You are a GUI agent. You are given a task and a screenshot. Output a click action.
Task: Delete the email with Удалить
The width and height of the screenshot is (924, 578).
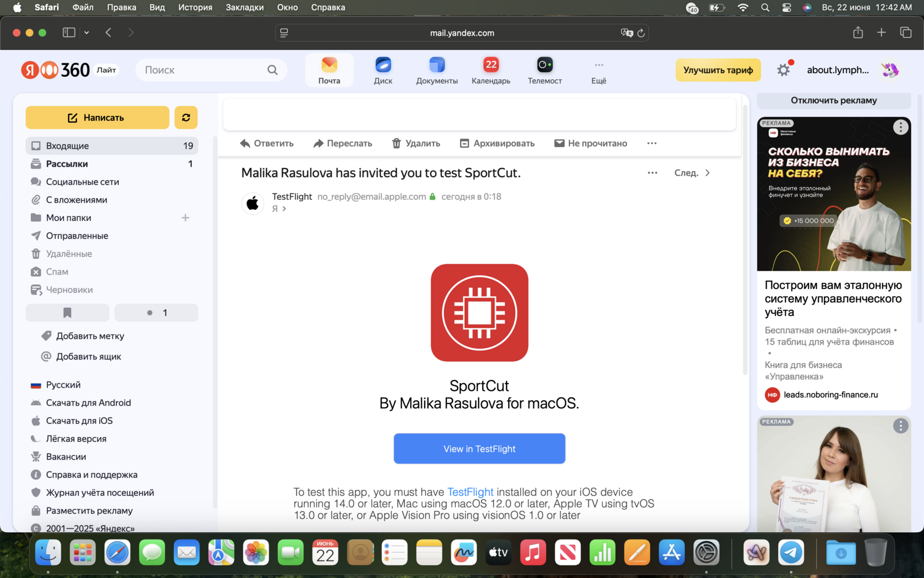pyautogui.click(x=416, y=143)
